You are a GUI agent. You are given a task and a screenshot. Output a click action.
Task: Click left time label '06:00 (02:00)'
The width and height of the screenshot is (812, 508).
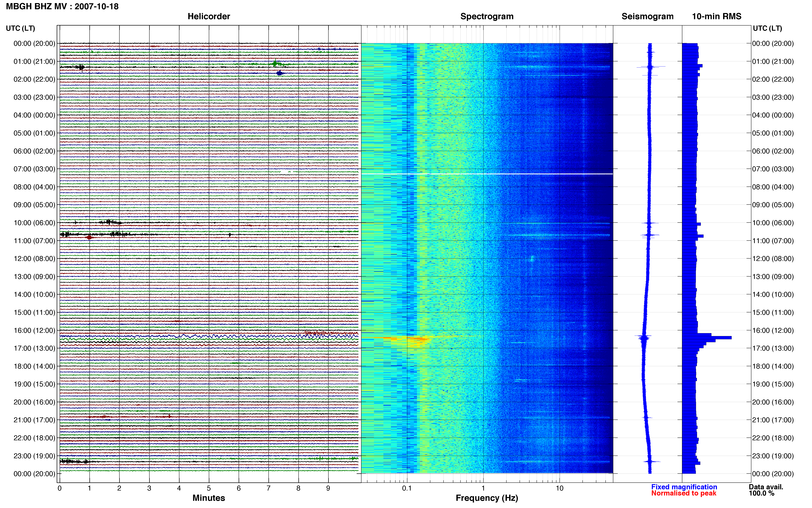[34, 151]
